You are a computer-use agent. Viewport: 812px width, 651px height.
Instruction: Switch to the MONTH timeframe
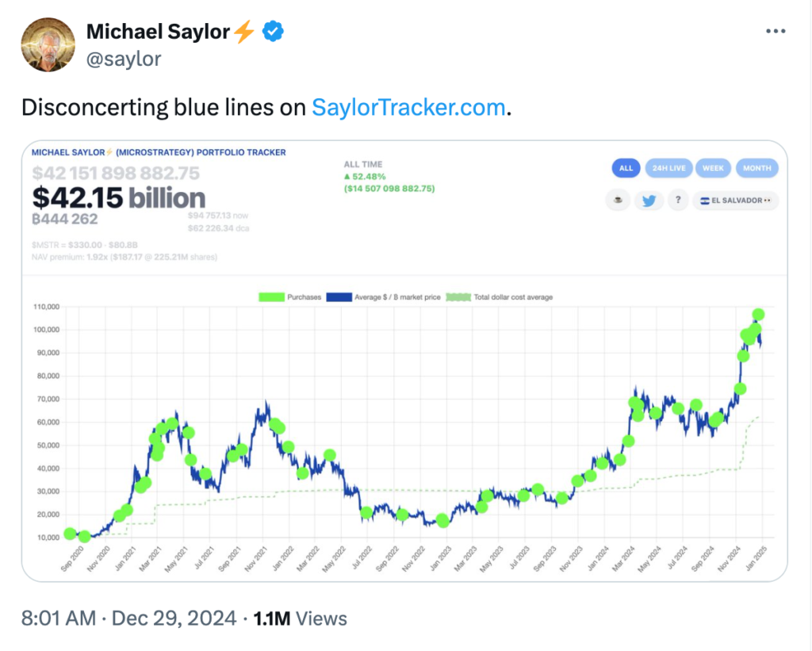point(756,168)
